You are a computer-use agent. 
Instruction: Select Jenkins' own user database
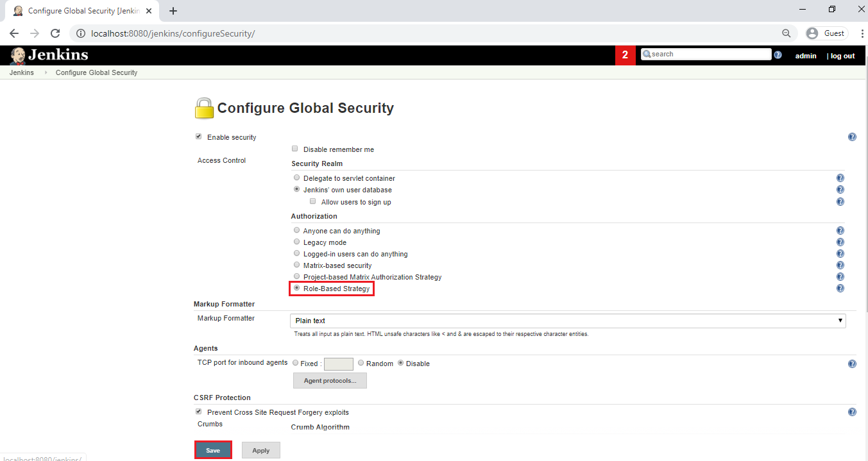(x=296, y=189)
